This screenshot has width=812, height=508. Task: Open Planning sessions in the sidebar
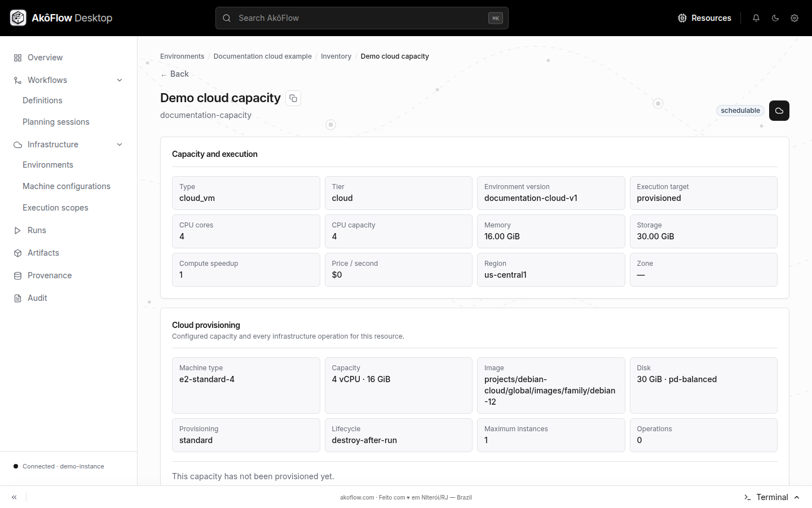coord(56,122)
